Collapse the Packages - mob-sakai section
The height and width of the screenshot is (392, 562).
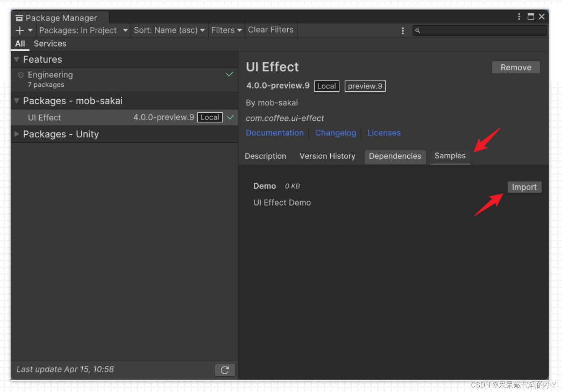click(x=16, y=101)
